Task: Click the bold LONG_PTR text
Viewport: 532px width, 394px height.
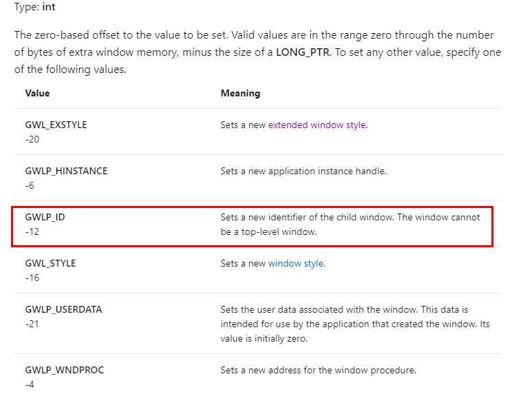Action: click(x=303, y=52)
